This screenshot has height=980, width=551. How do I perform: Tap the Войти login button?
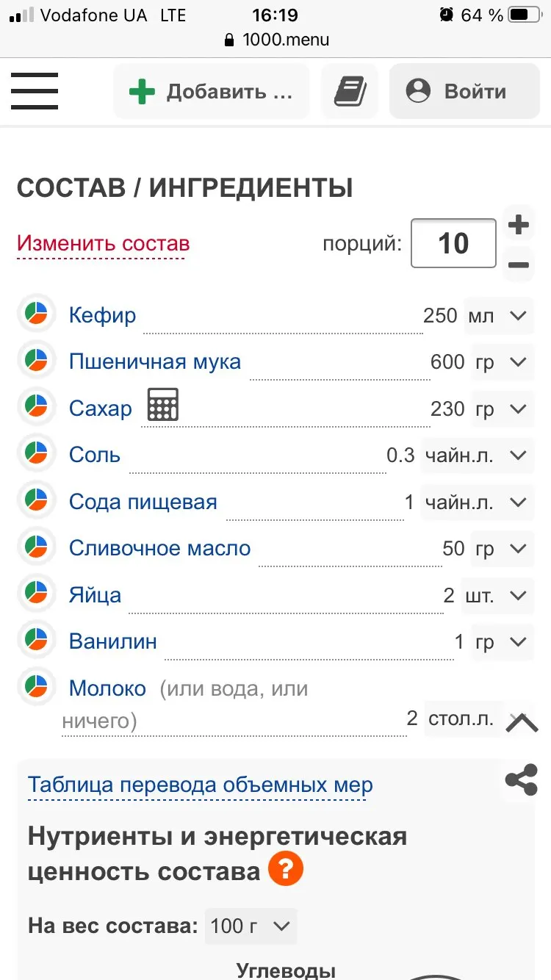click(464, 92)
